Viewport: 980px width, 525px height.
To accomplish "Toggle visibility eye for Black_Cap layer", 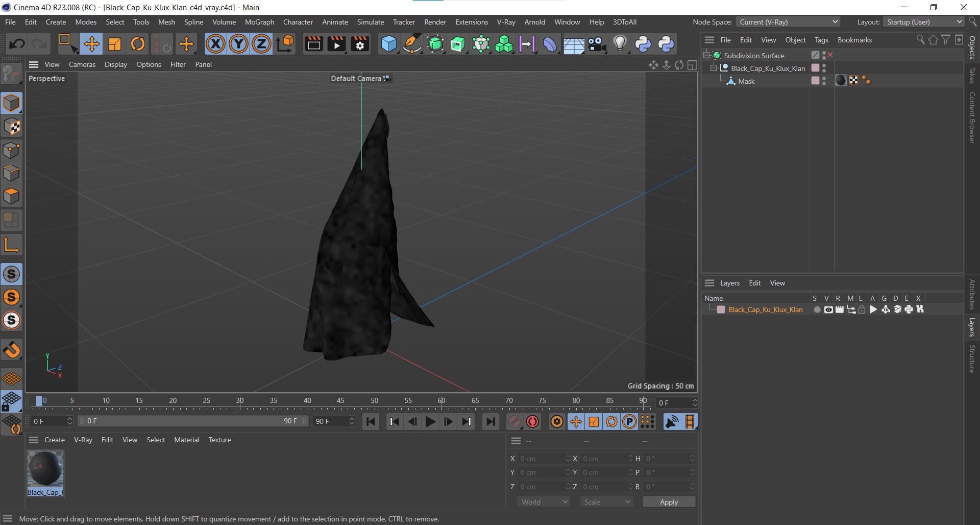I will tap(828, 310).
